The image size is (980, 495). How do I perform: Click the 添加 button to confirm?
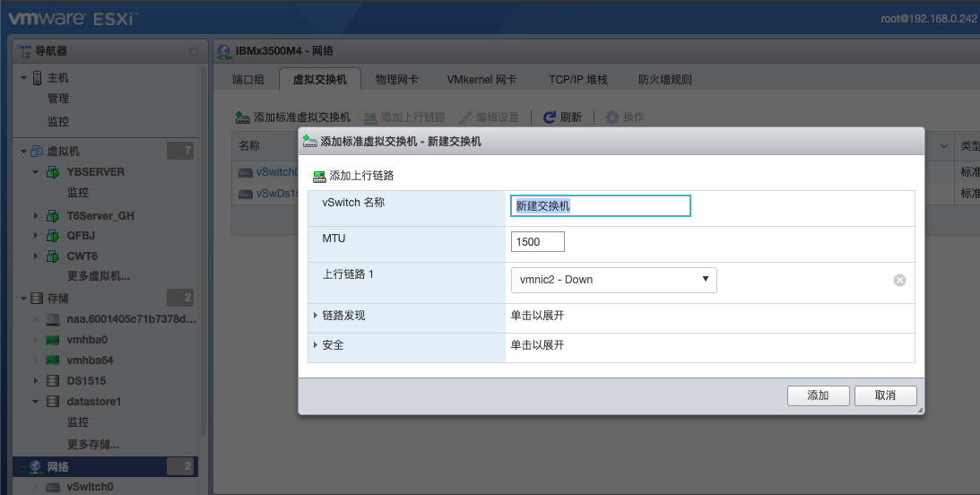(x=817, y=395)
